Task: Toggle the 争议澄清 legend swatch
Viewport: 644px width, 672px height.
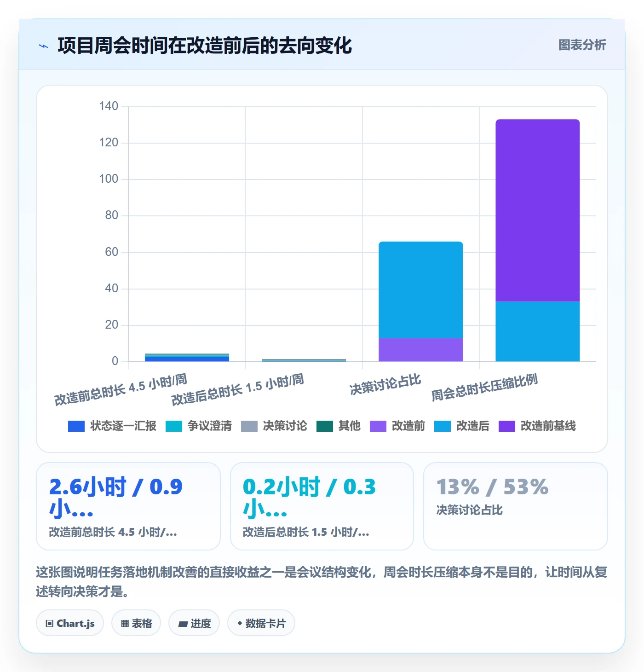Action: (x=174, y=426)
